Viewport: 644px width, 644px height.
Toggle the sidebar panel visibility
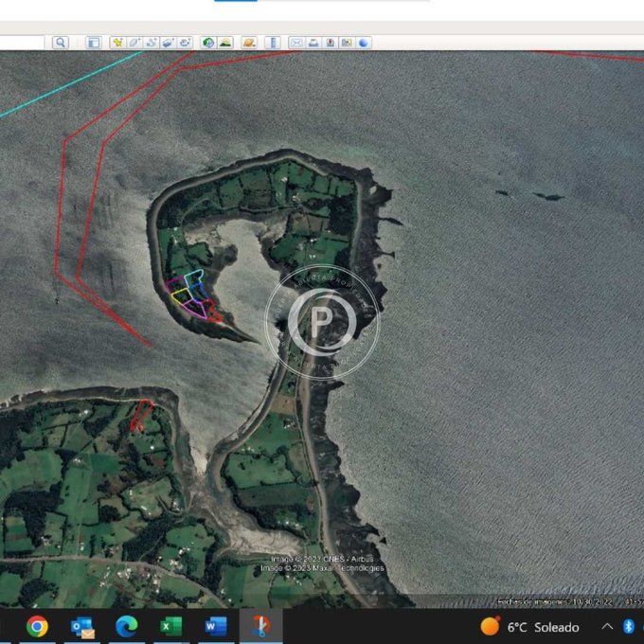[x=93, y=43]
